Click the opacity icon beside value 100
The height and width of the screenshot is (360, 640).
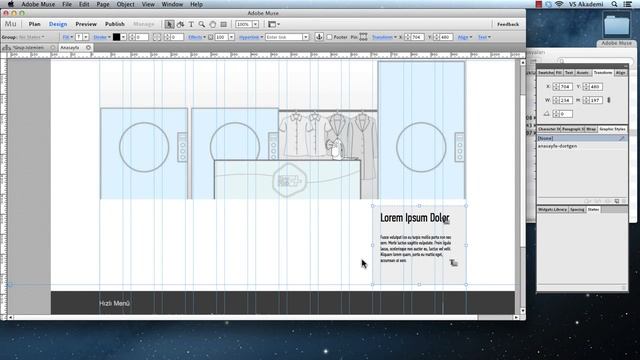pos(211,37)
